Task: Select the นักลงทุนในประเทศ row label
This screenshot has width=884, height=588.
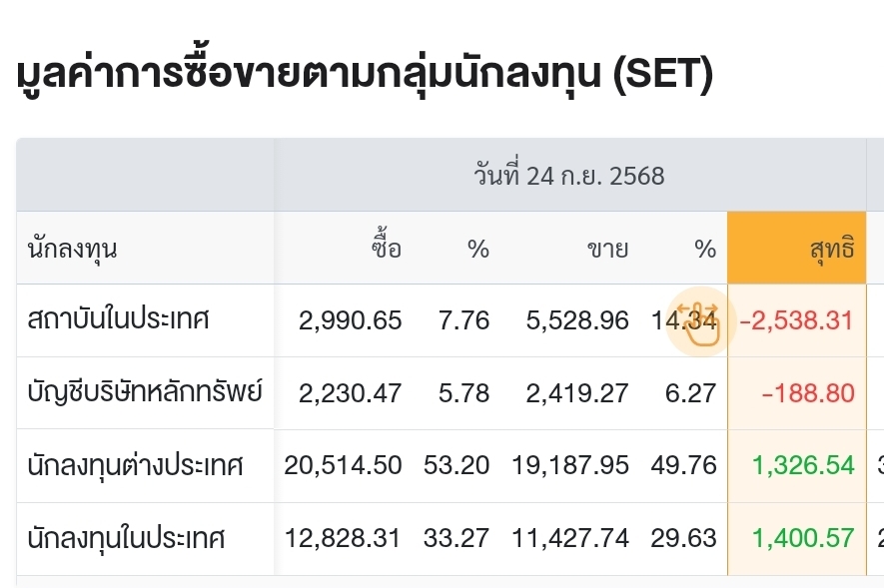Action: click(x=126, y=538)
